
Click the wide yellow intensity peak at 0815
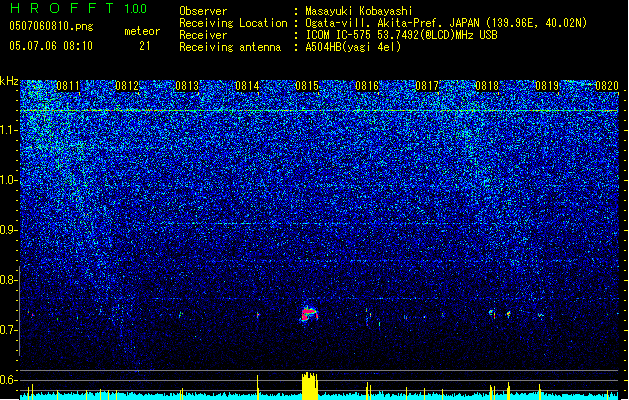pyautogui.click(x=309, y=386)
